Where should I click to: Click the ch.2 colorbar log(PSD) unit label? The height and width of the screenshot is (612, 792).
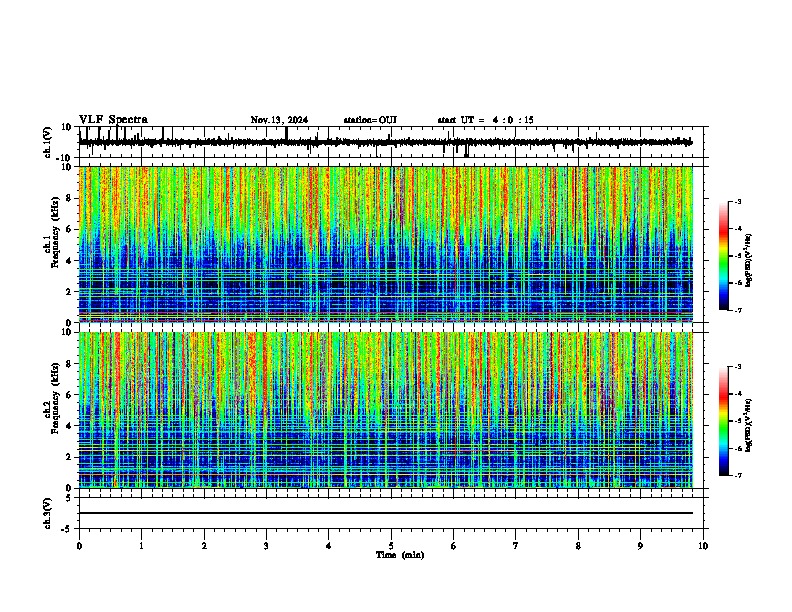pyautogui.click(x=749, y=425)
